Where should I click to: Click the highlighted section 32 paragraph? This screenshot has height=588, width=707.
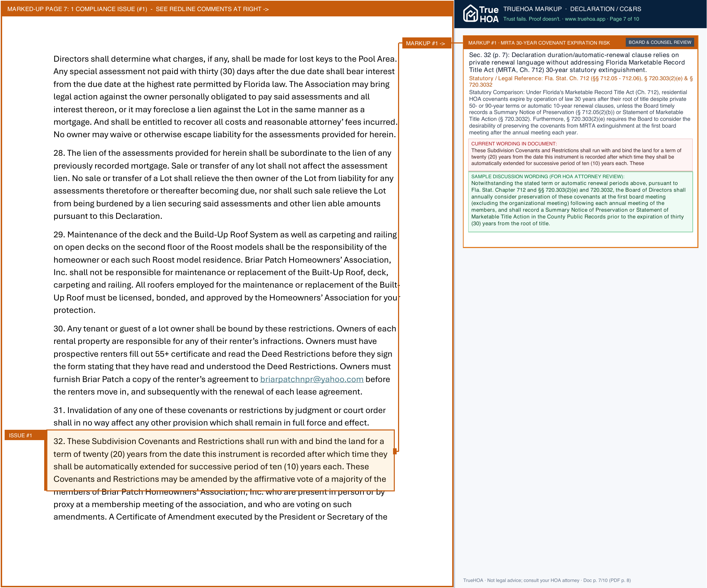coord(220,460)
